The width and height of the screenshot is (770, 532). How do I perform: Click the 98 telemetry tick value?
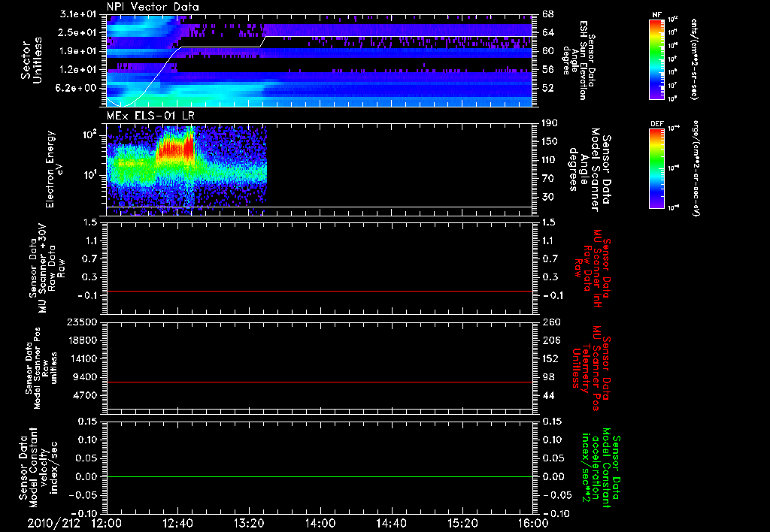(548, 377)
